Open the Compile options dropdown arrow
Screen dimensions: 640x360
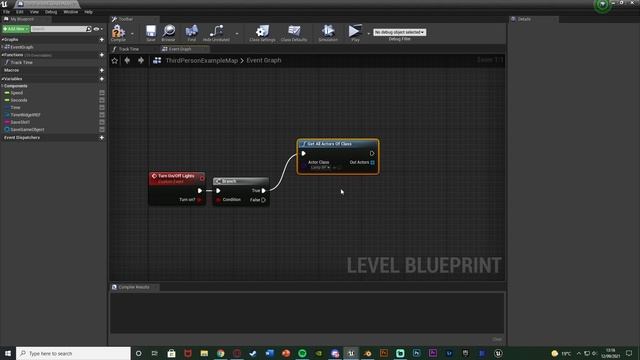point(132,33)
